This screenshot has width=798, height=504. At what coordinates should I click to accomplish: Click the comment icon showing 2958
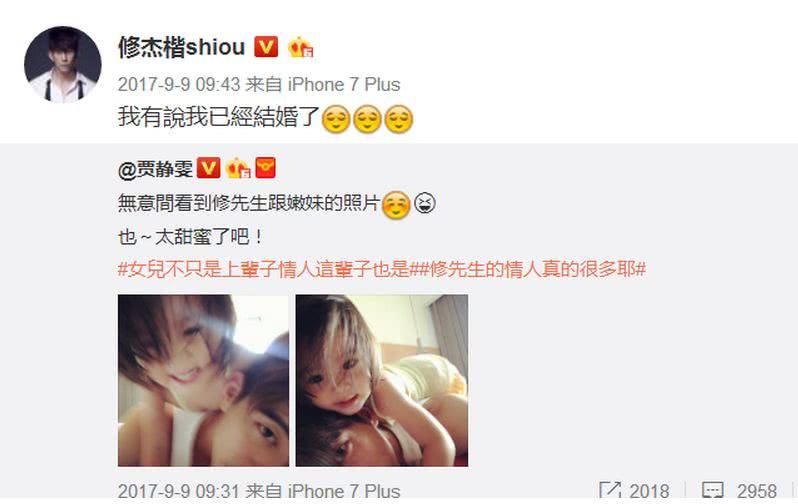[712, 490]
